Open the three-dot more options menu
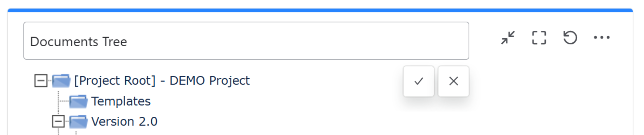 pyautogui.click(x=602, y=38)
